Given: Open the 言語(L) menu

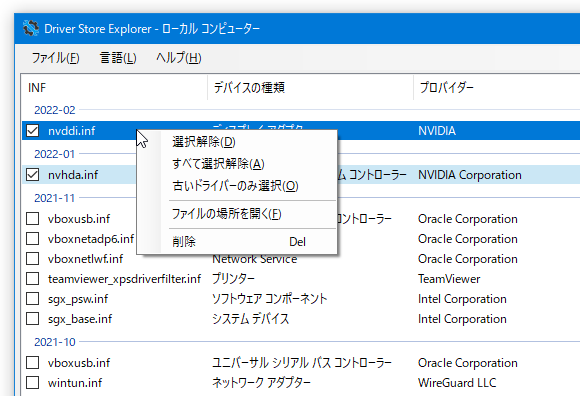Looking at the screenshot, I should click(x=118, y=58).
